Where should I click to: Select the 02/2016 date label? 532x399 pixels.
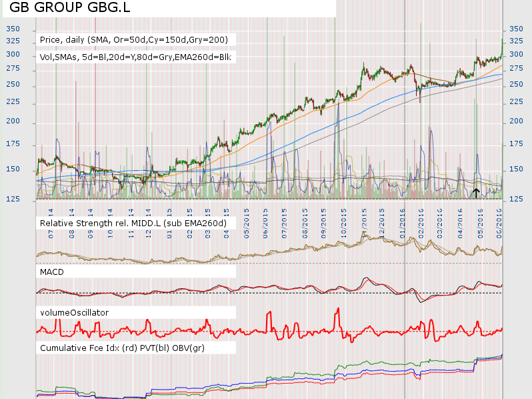[421, 224]
